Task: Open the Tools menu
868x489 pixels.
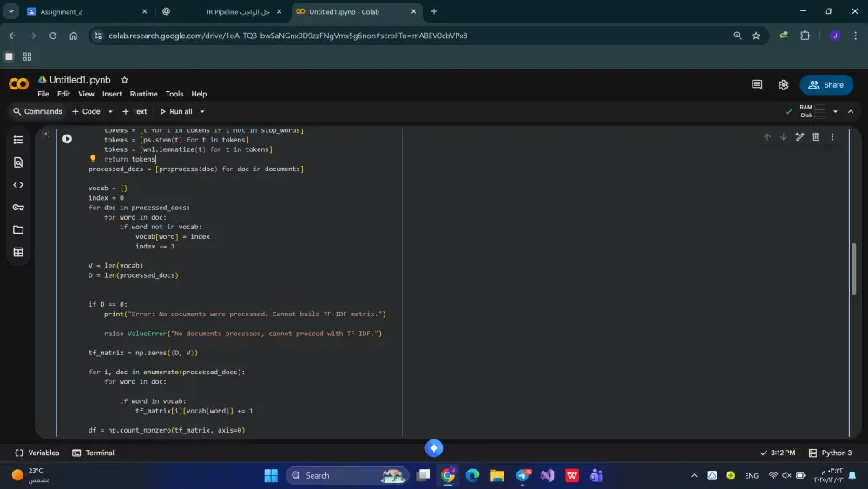Action: click(174, 94)
